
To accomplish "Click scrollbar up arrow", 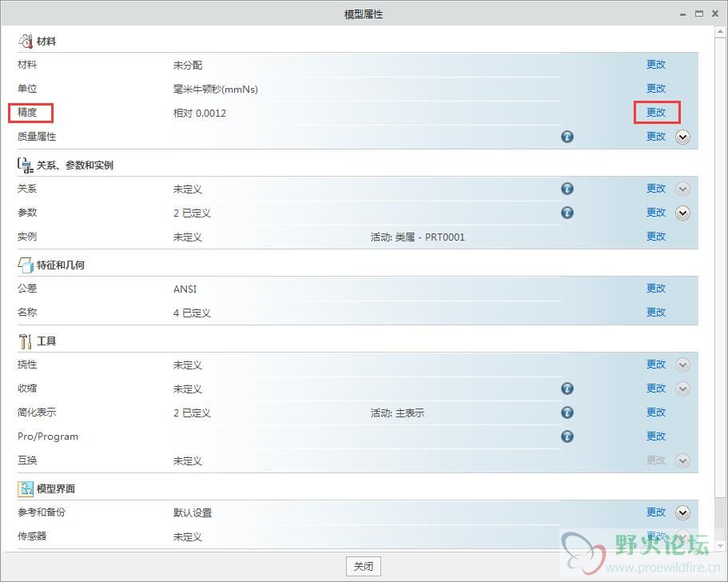I will [x=720, y=32].
